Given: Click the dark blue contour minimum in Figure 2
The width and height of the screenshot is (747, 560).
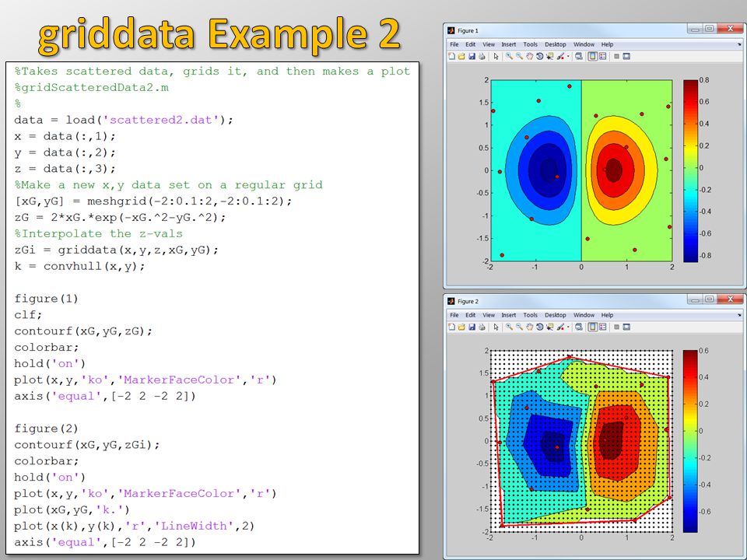Looking at the screenshot, I should point(553,446).
